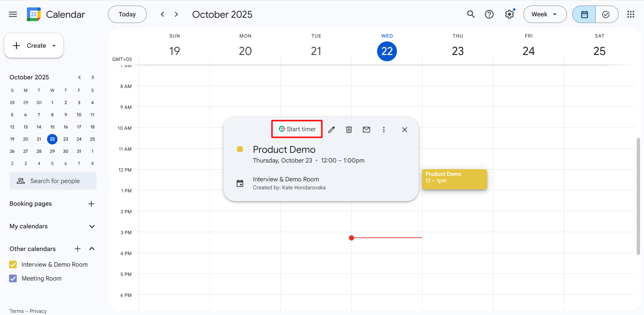Email guests via the envelope icon
Screen dimensions: 644x315
[x=366, y=129]
